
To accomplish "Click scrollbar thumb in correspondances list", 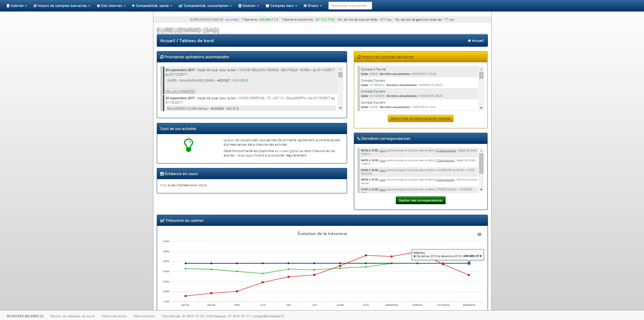I will pyautogui.click(x=481, y=164).
